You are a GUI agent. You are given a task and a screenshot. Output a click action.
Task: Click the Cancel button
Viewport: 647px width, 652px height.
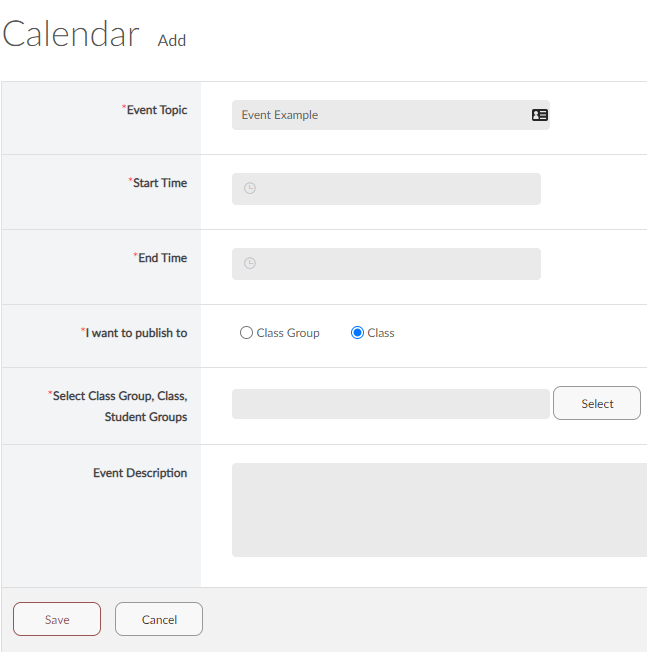159,619
